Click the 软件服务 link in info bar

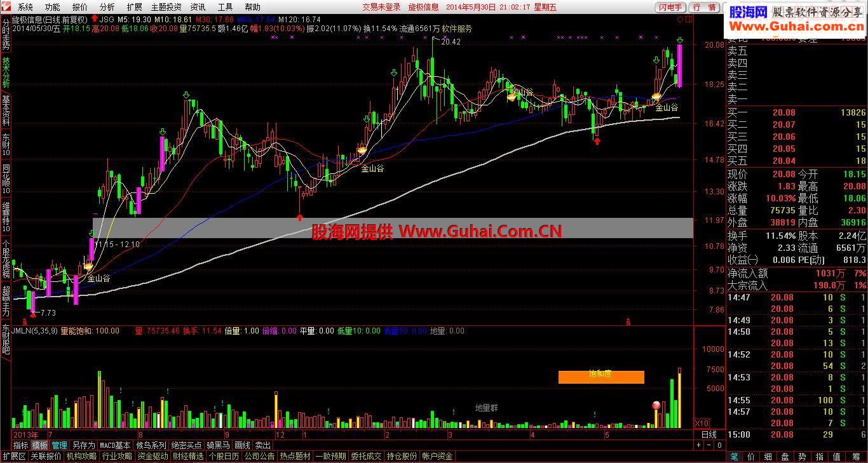pyautogui.click(x=457, y=29)
